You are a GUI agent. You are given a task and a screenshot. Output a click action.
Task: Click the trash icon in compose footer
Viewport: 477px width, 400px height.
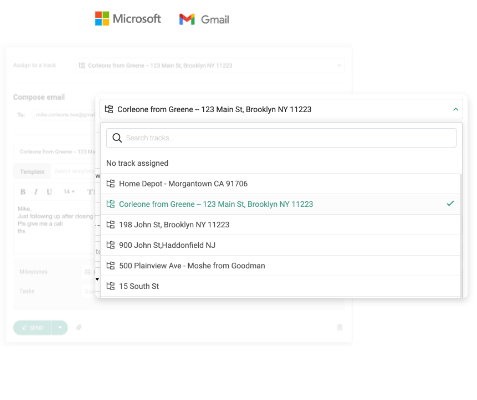click(x=339, y=327)
